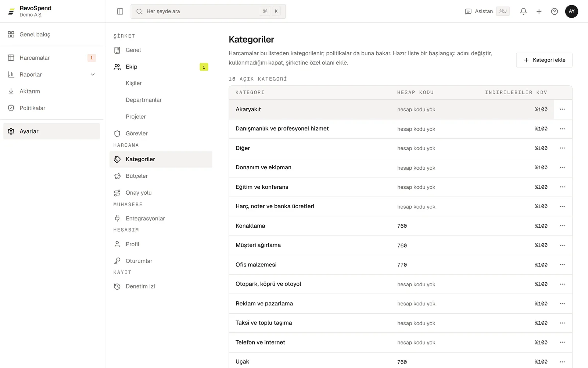Open Bütçeler budgets settings

161,176
